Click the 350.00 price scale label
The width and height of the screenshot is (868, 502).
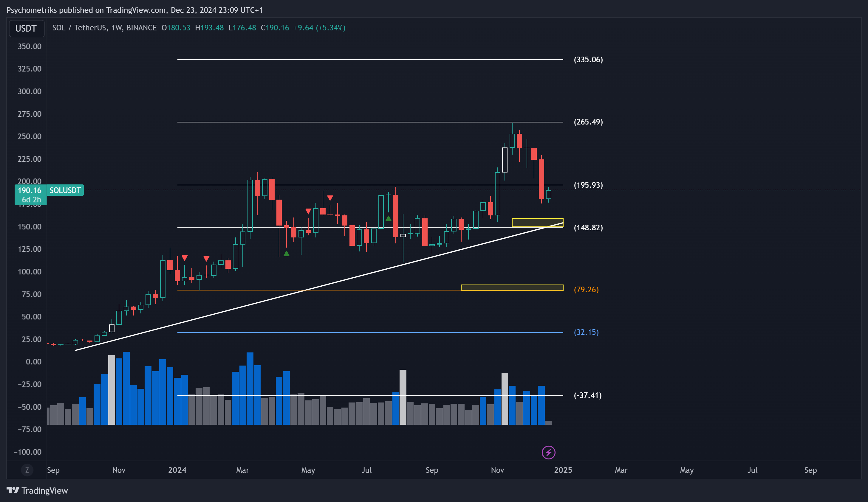tap(29, 46)
